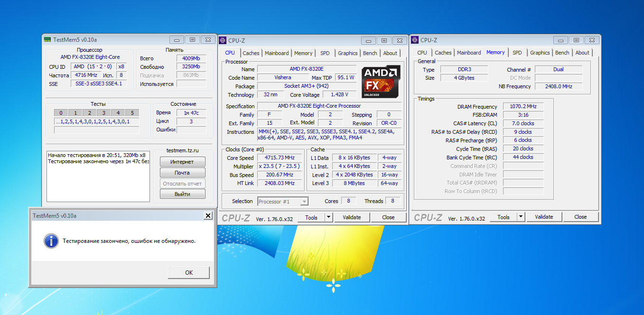Viewport: 644px width, 315px height.
Task: Click the Core Voltage value 1.428 V
Action: click(339, 95)
